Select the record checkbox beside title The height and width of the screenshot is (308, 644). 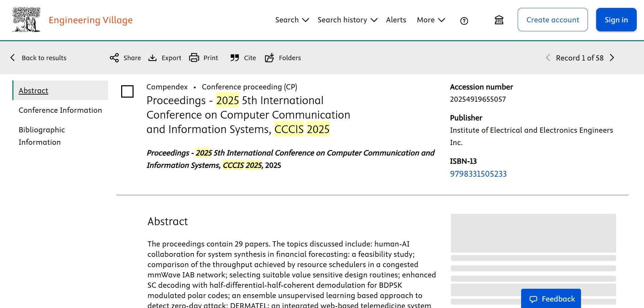pyautogui.click(x=127, y=91)
